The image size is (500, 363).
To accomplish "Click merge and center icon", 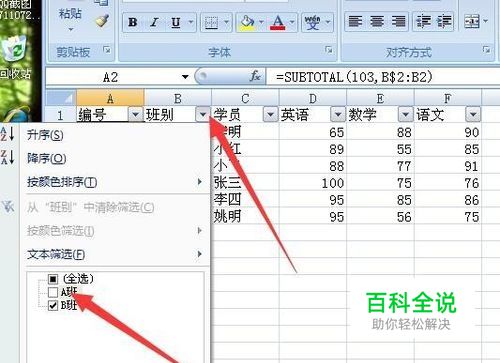I will [x=472, y=22].
